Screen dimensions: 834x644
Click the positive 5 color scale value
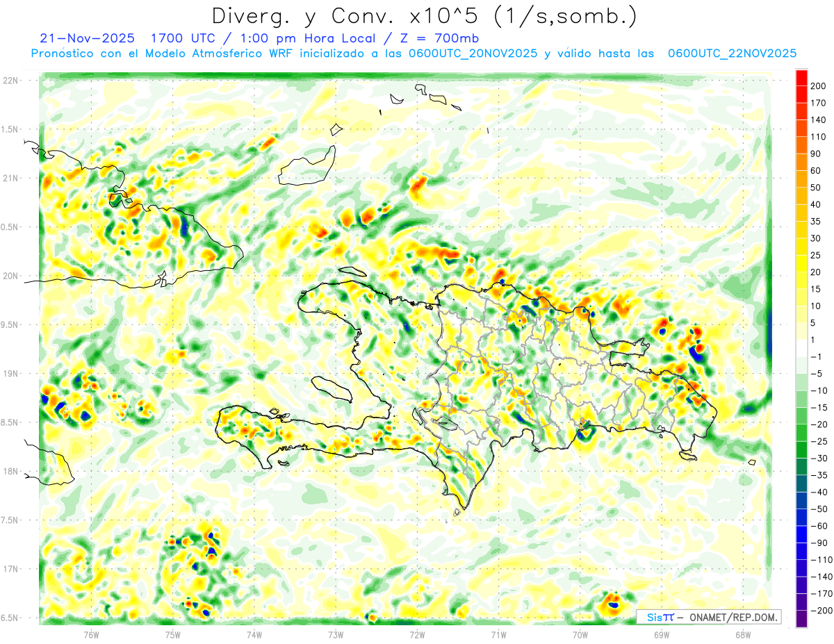click(x=813, y=322)
